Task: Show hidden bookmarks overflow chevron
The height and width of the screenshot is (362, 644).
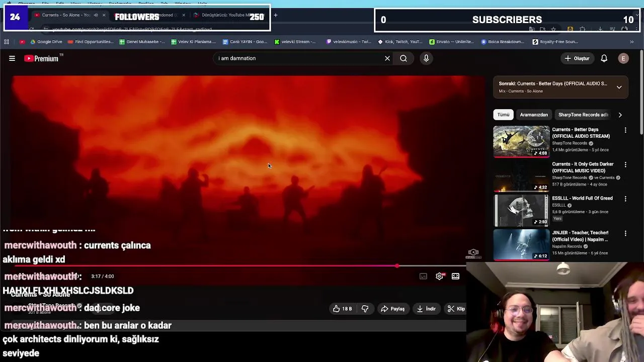Action: (x=632, y=42)
